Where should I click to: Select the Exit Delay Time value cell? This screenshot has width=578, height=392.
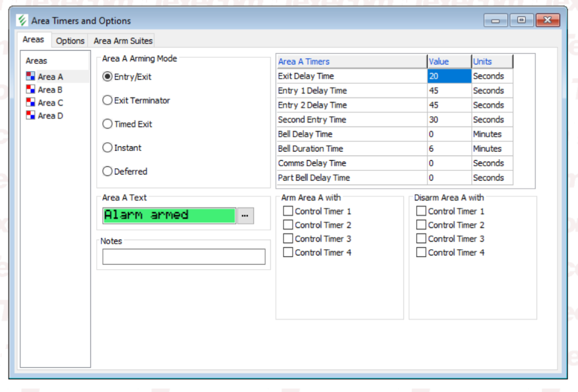pyautogui.click(x=449, y=76)
